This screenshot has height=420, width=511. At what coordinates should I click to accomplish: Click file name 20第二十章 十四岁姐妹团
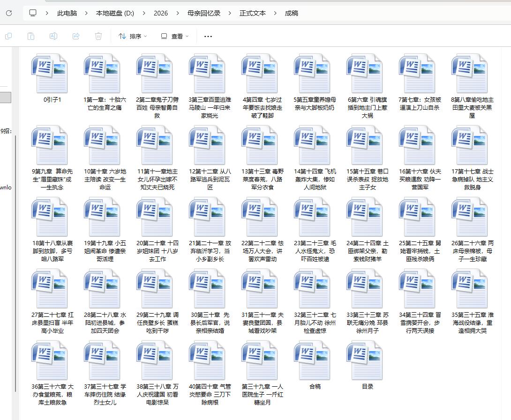(158, 251)
